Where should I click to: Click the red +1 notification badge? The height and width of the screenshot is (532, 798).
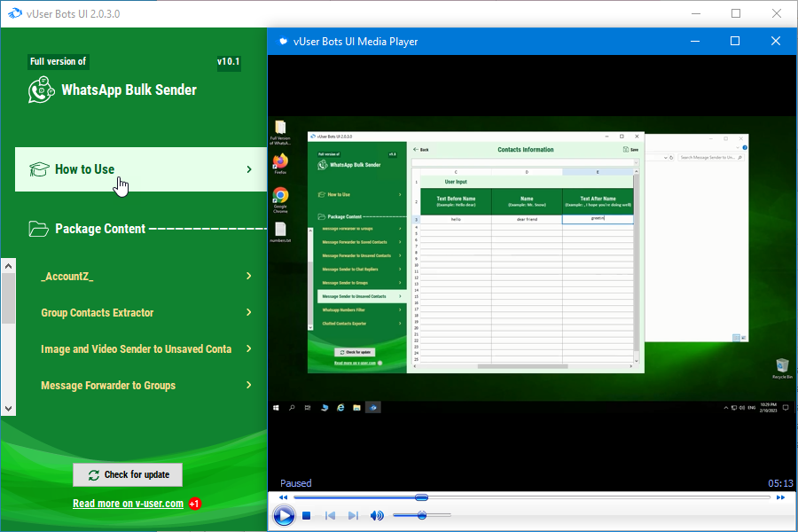point(195,504)
